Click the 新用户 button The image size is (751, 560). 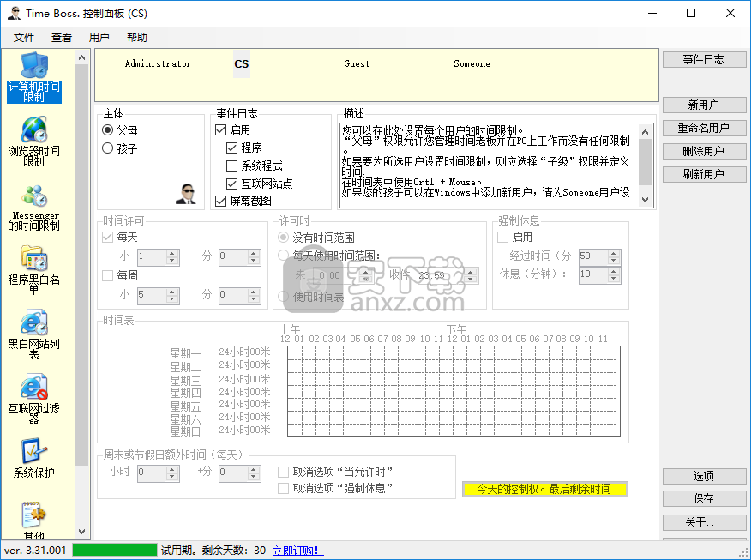click(704, 105)
